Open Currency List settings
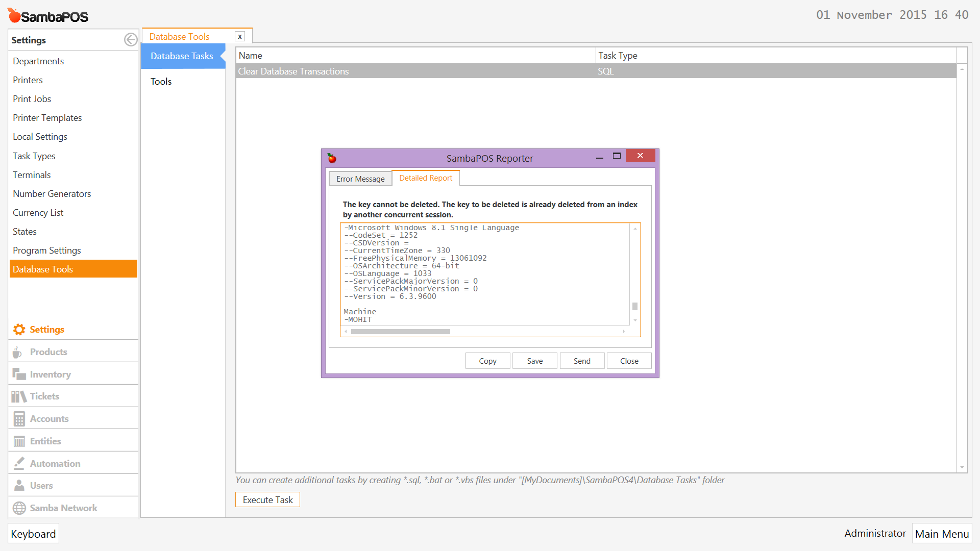Viewport: 980px width, 551px height. click(x=38, y=213)
